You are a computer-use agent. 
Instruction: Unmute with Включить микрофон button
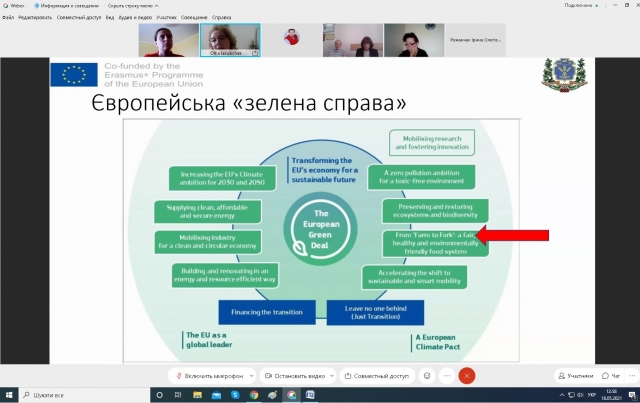209,376
